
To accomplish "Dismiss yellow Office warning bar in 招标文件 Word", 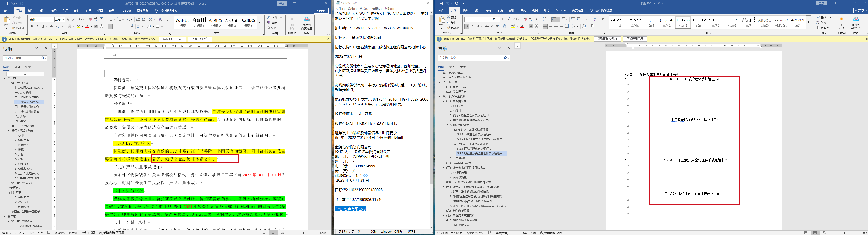I will pos(327,39).
